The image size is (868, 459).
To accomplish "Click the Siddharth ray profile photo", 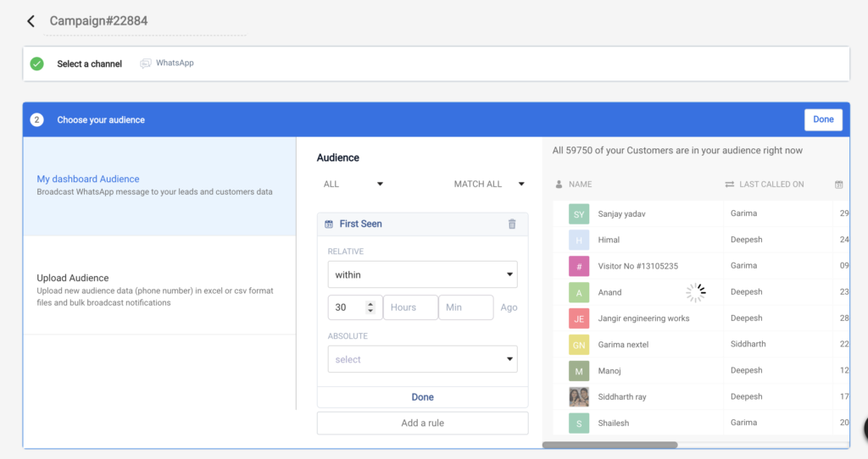I will point(578,396).
